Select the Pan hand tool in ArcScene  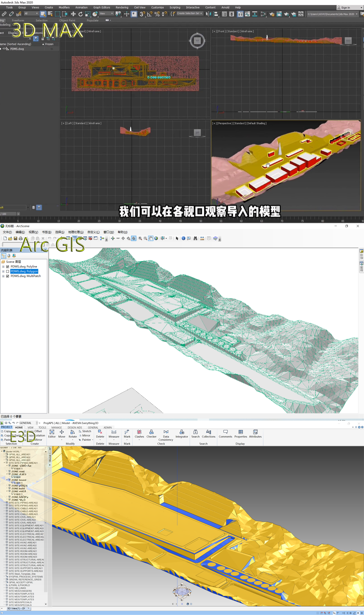pos(151,238)
